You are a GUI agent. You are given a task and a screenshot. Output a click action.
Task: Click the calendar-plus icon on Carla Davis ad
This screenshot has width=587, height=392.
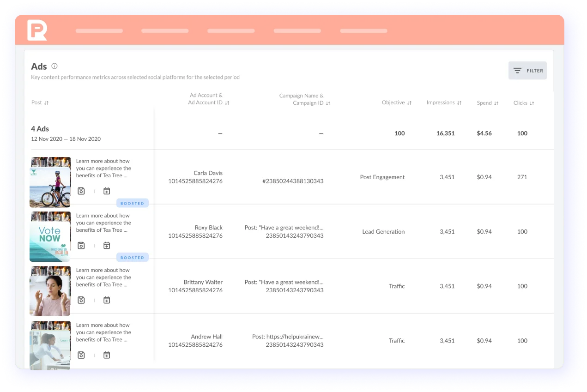point(107,191)
